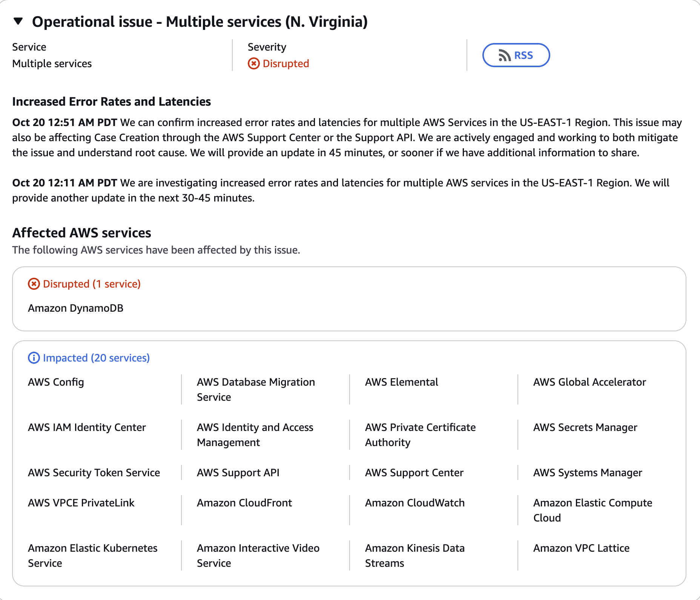Click the Disrupted (1 service) error icon
Image resolution: width=700 pixels, height=600 pixels.
(x=34, y=284)
